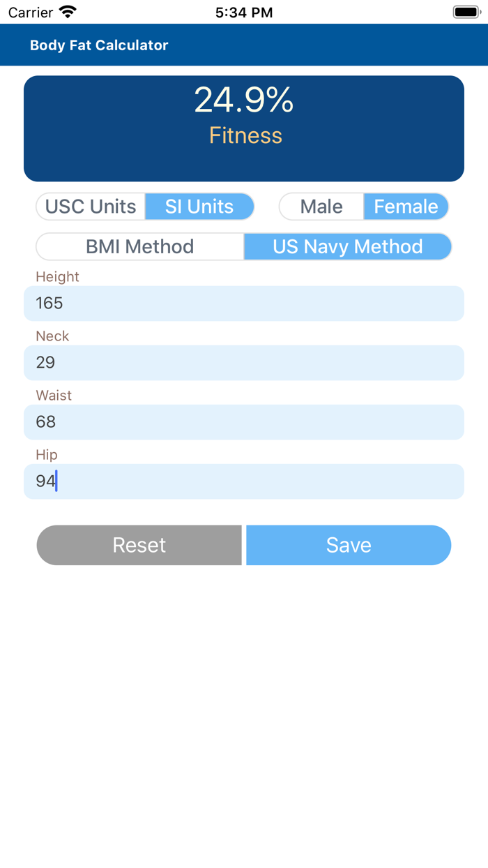Viewport: 488px width, 868px height.
Task: Switch to the BMI Method
Action: (x=139, y=246)
